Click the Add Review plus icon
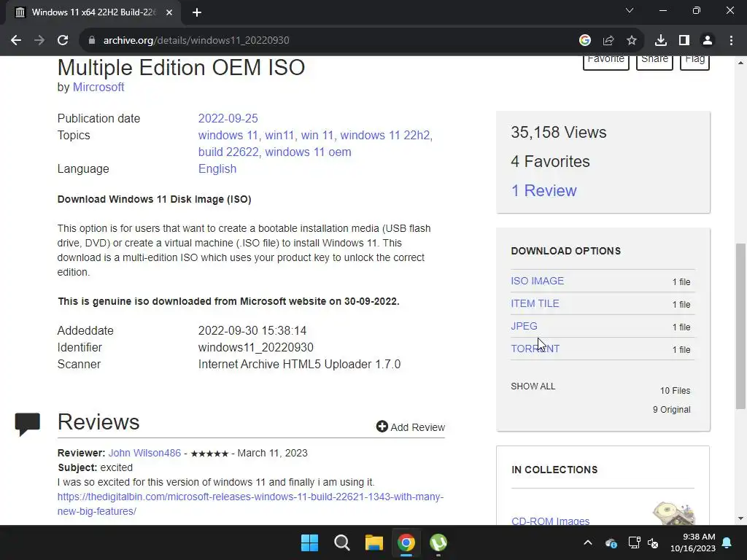747x560 pixels. (x=382, y=426)
